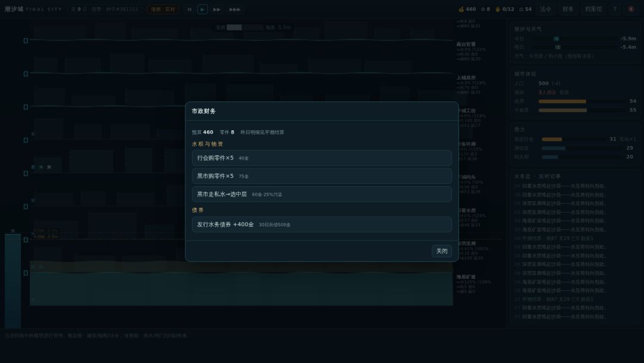Click the 高台官署 layer label
The image size is (644, 363).
pos(466,44)
